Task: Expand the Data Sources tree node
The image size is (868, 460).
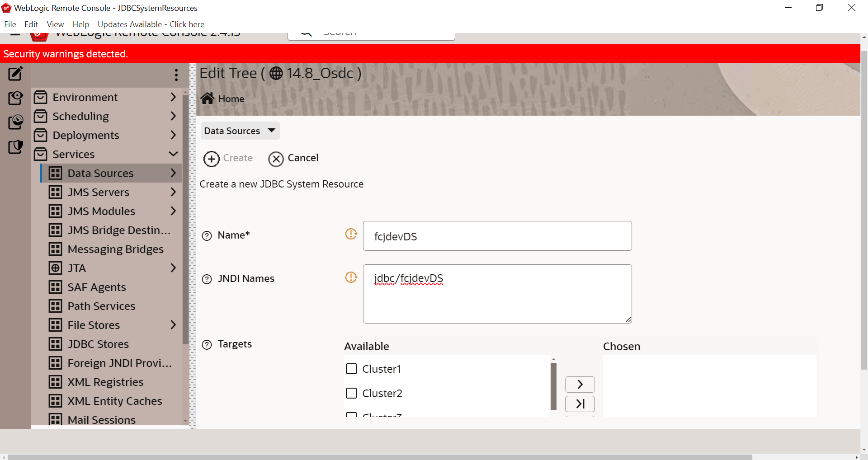Action: 173,173
